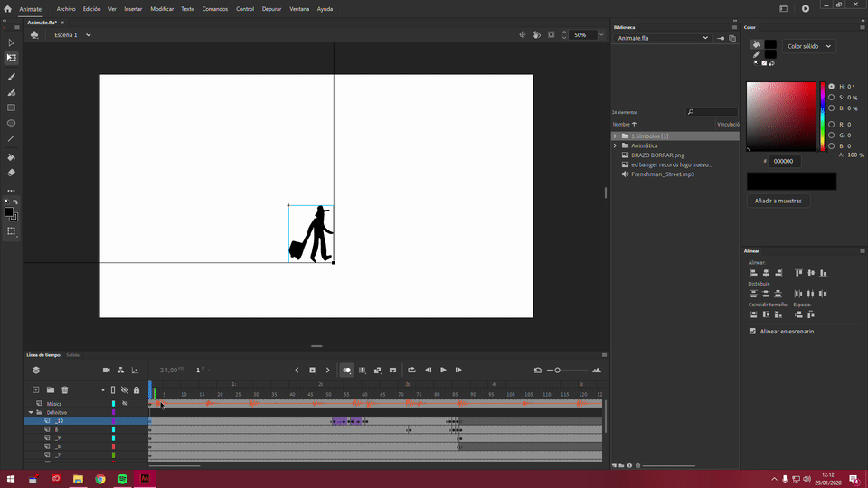
Task: Go to the previous keyframe
Action: coord(297,371)
